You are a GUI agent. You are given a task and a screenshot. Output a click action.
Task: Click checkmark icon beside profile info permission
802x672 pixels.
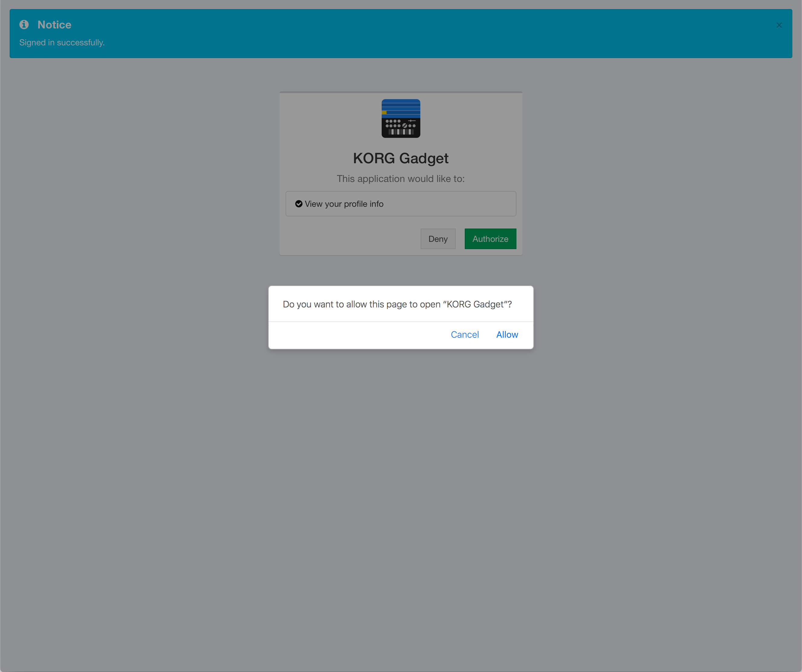point(299,204)
